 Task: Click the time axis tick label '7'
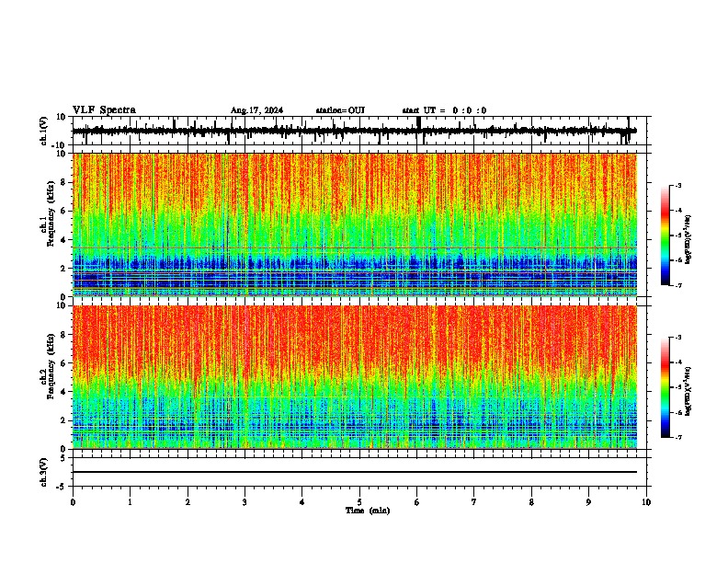tap(474, 502)
